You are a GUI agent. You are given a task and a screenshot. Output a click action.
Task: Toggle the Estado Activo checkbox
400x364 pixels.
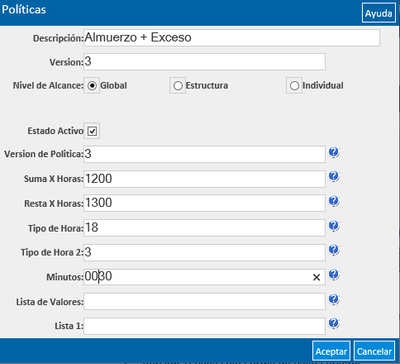(92, 131)
